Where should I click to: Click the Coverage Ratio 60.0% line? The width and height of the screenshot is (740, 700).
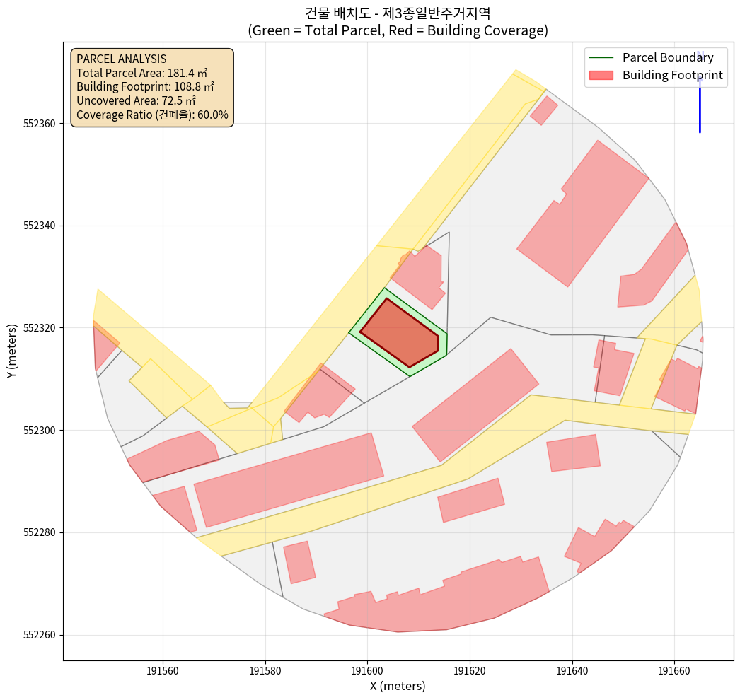[152, 115]
